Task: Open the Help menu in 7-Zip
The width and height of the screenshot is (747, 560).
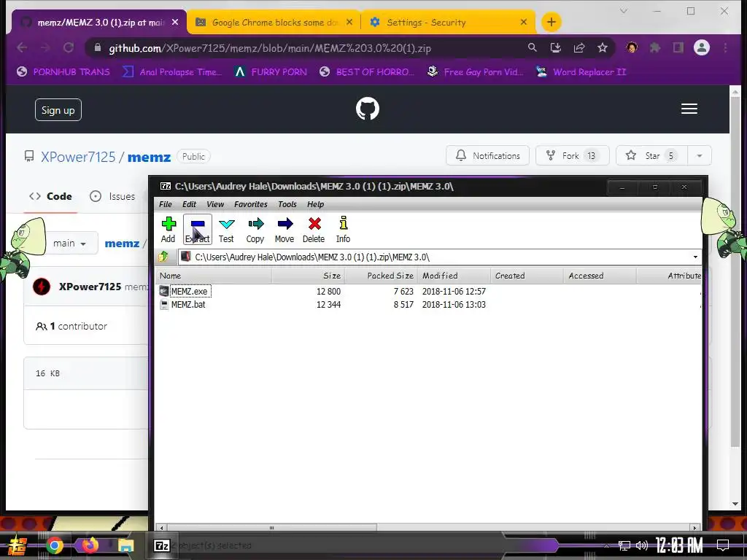Action: point(315,204)
